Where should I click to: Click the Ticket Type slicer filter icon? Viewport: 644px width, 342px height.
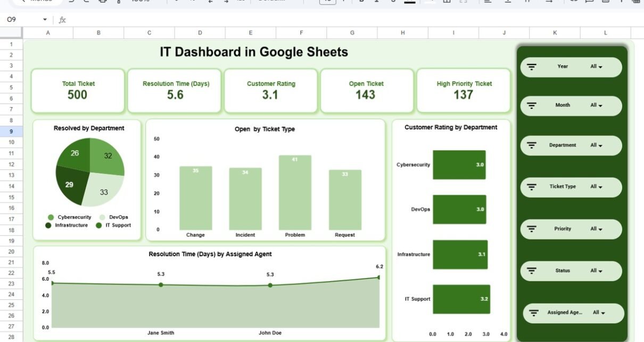(531, 187)
